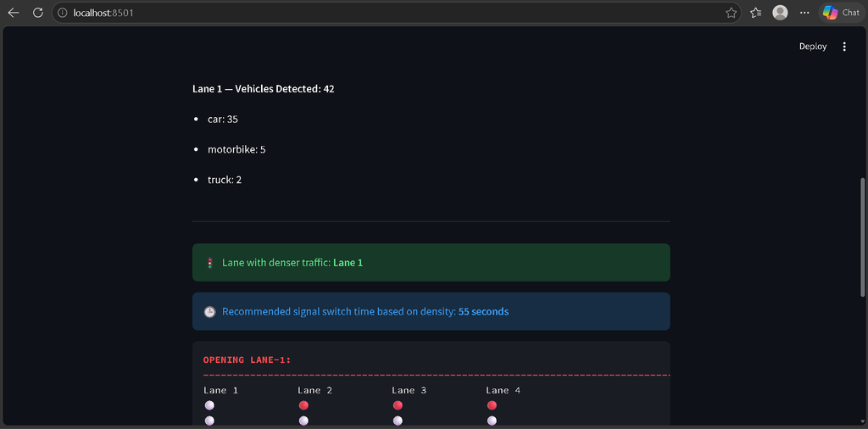This screenshot has width=868, height=429.
Task: Click the top white light under Lane 1
Action: pos(209,405)
